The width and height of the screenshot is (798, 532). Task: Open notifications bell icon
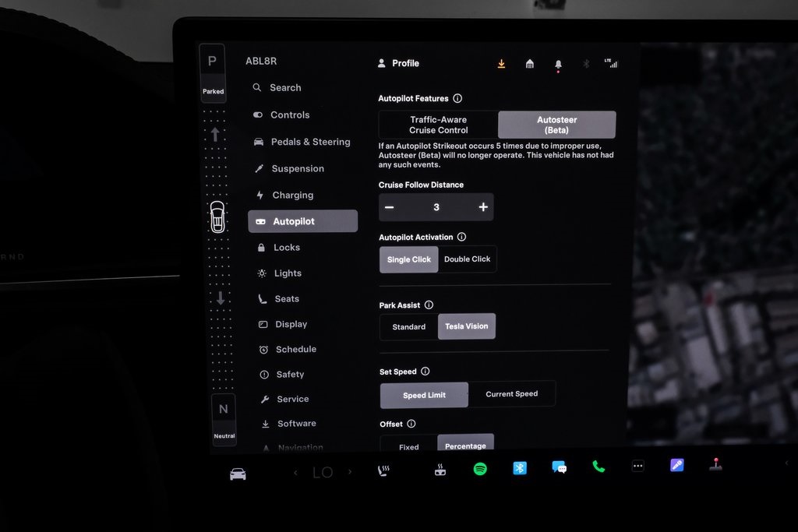[558, 65]
